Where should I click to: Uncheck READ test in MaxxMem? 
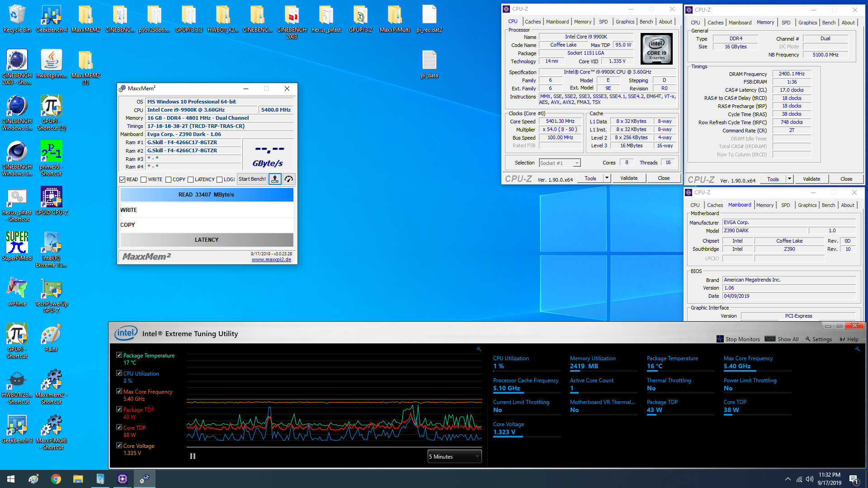[122, 179]
